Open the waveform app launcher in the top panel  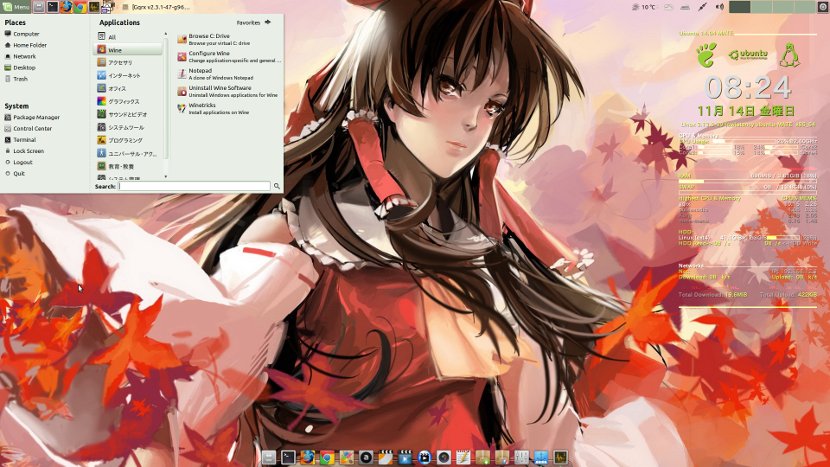pyautogui.click(x=94, y=7)
